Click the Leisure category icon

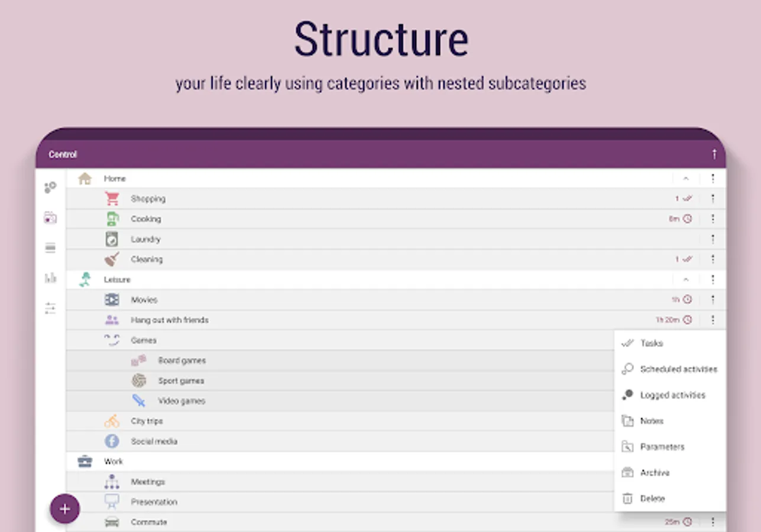[85, 280]
